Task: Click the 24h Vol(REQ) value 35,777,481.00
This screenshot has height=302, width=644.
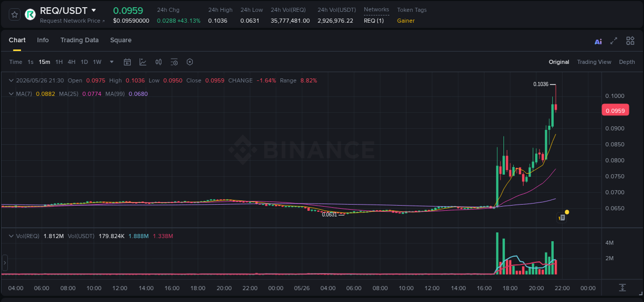Action: [290, 21]
